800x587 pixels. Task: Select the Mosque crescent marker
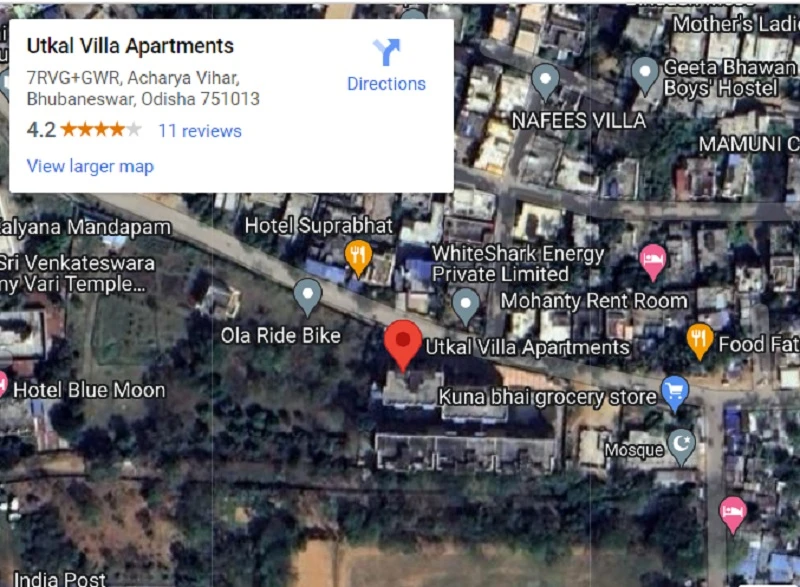(x=682, y=447)
